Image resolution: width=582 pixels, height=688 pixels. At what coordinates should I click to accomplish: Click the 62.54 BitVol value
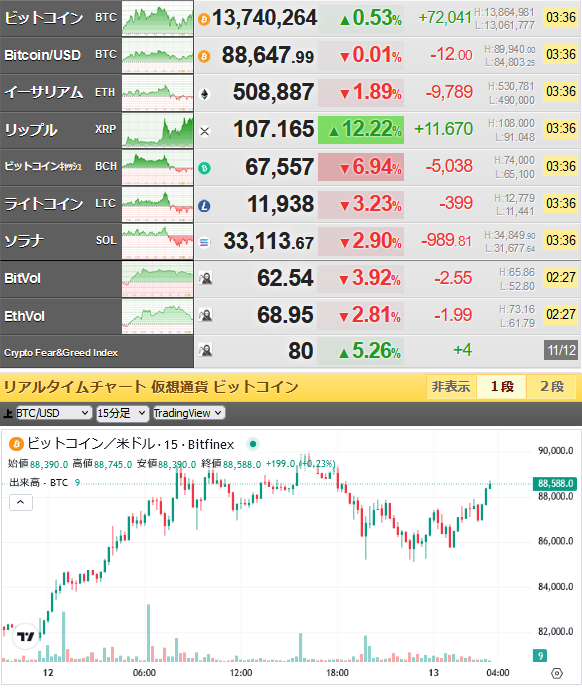pyautogui.click(x=285, y=278)
